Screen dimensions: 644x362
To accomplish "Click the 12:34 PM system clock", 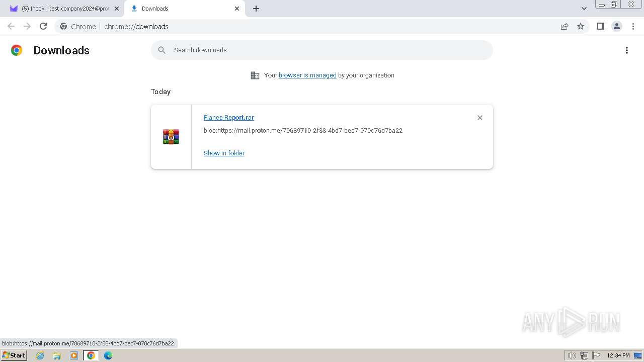I will pos(618,355).
